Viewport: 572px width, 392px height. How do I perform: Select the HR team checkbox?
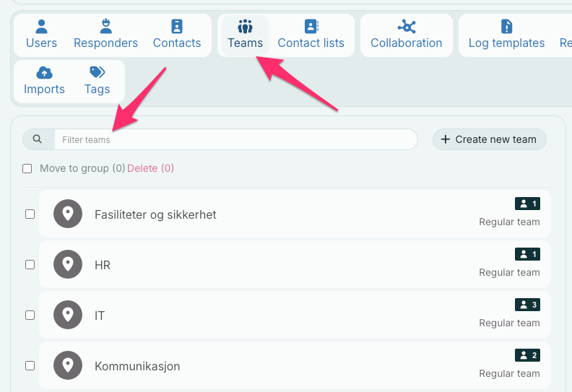tap(30, 265)
